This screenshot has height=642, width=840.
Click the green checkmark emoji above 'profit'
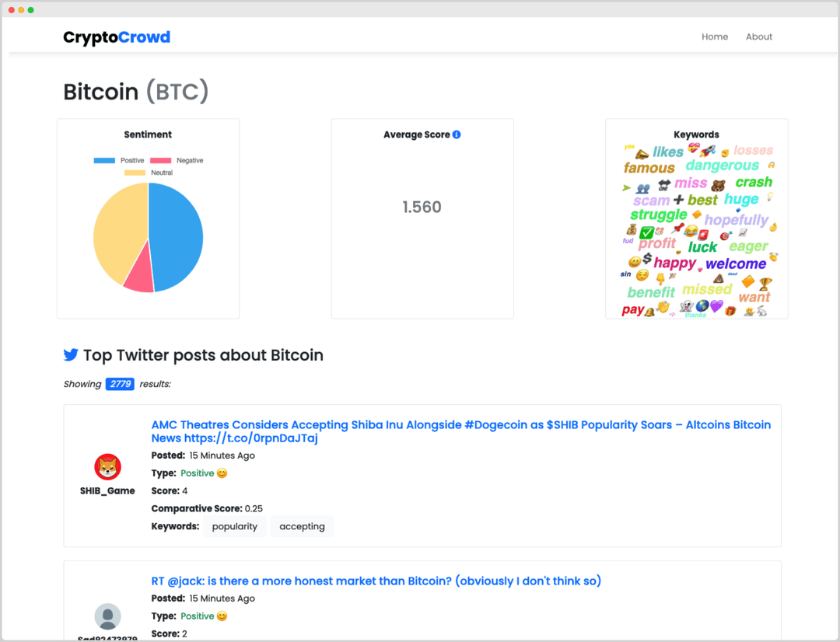pyautogui.click(x=646, y=232)
